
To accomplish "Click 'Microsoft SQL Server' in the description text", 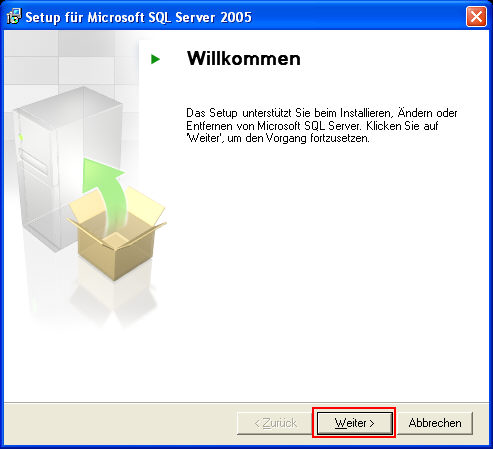I will pyautogui.click(x=308, y=126).
